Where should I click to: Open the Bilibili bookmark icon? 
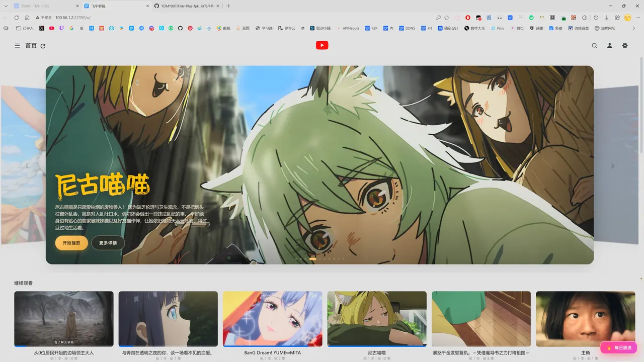pos(111,28)
